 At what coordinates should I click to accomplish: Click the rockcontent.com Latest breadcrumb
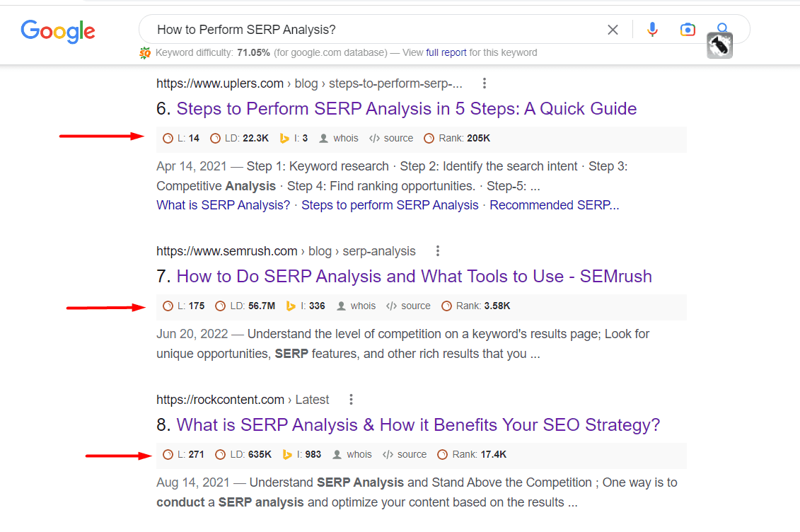(243, 400)
